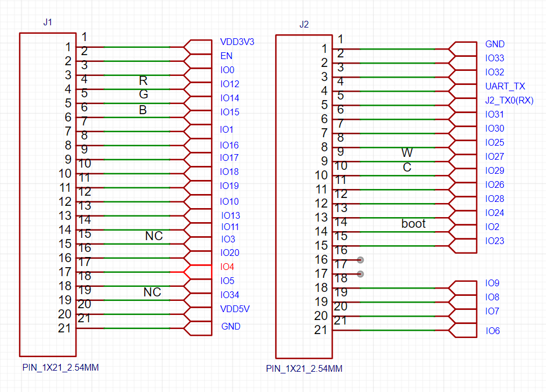Click the IO5 net label
This screenshot has height=392, width=546.
(227, 281)
